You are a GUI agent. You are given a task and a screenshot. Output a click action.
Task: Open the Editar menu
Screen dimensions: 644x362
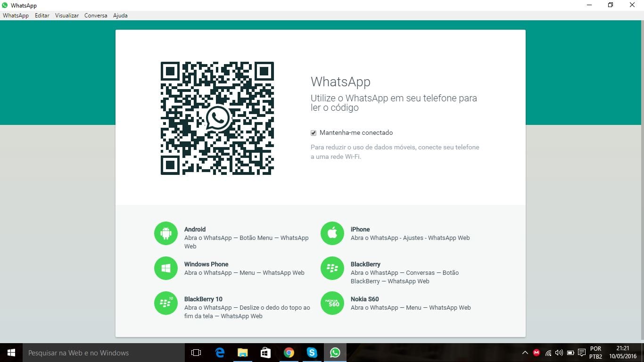pos(42,16)
